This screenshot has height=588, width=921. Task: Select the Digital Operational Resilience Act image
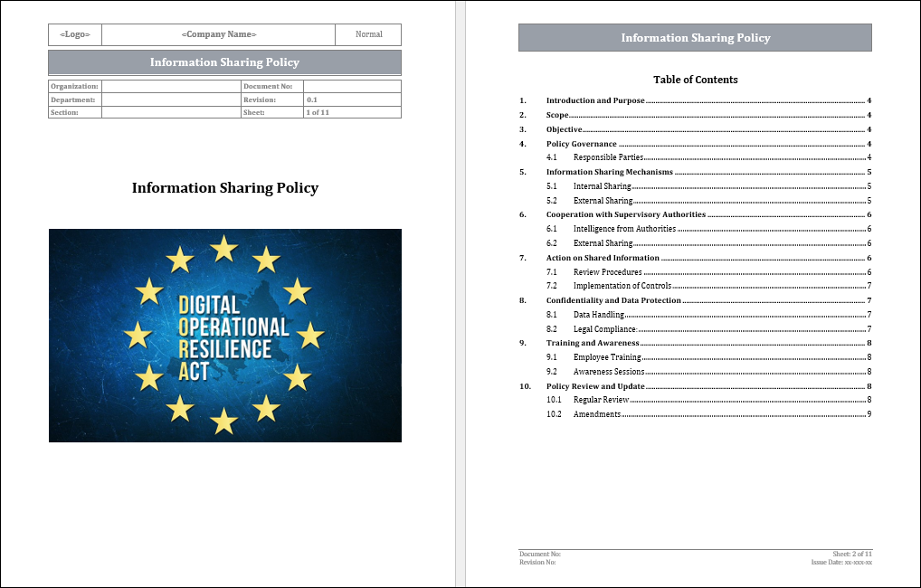pyautogui.click(x=224, y=336)
